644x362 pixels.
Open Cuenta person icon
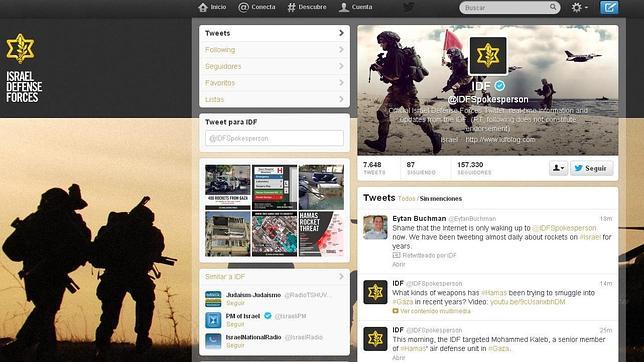(344, 7)
